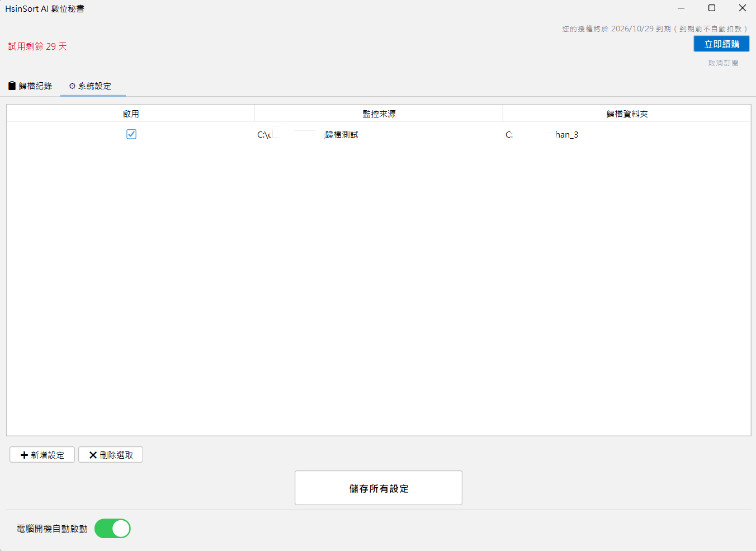The width and height of the screenshot is (756, 551).
Task: Click the 試用剩餘 29 天 trial notice
Action: [37, 46]
